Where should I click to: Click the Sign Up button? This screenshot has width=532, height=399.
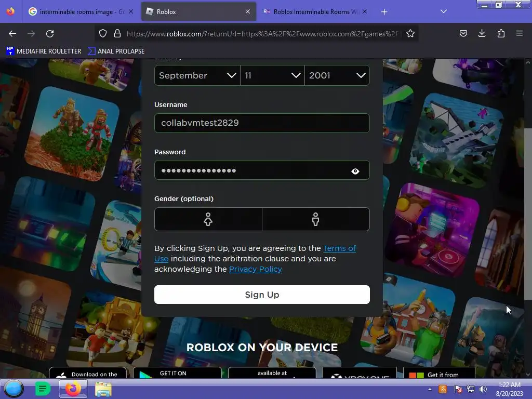click(x=262, y=295)
